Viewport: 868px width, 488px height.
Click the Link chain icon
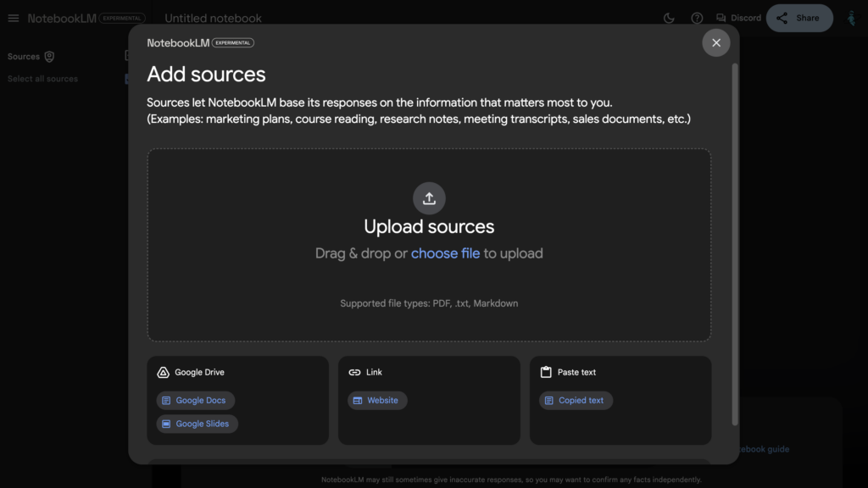354,372
